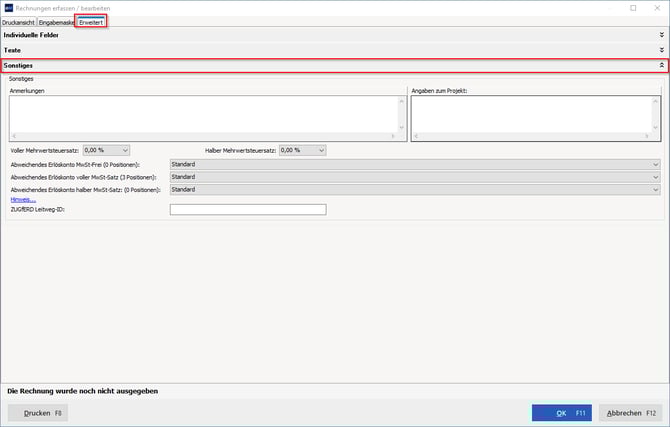
Task: Select the Erweitert tab
Action: click(91, 21)
